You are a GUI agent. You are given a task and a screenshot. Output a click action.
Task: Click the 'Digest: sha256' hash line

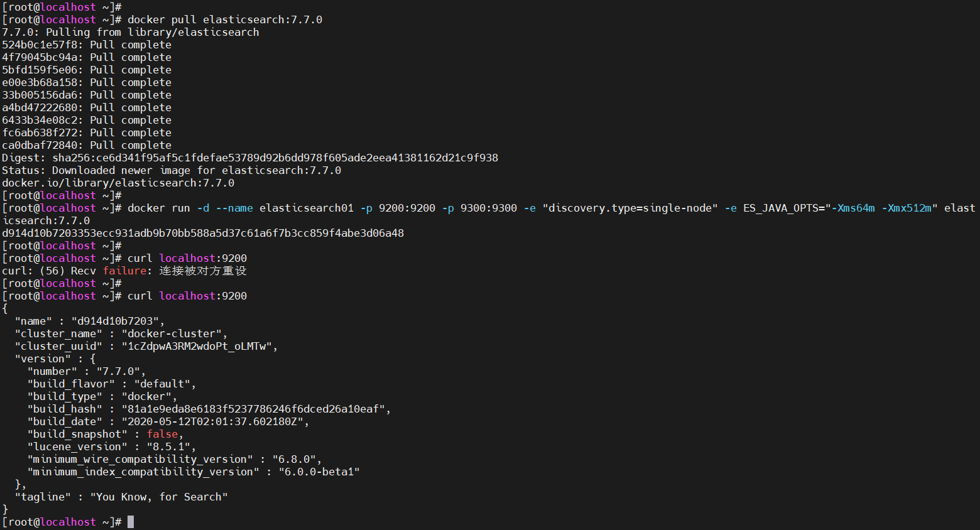pos(250,158)
